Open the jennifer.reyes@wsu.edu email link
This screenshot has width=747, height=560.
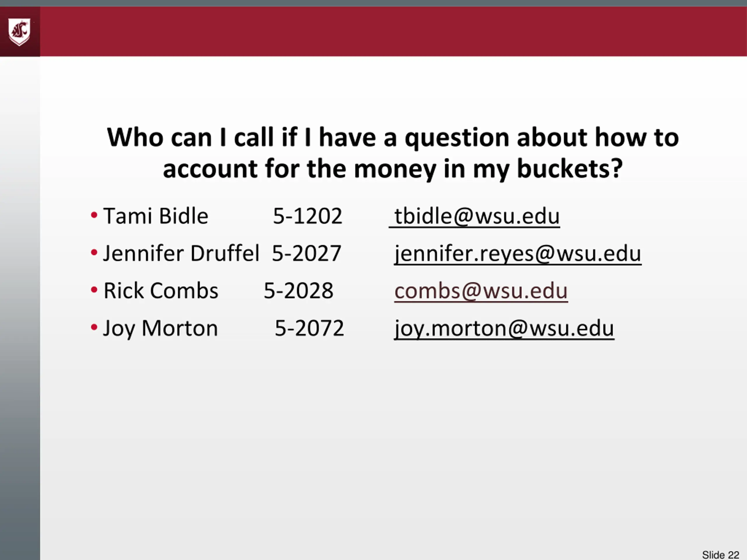point(518,253)
